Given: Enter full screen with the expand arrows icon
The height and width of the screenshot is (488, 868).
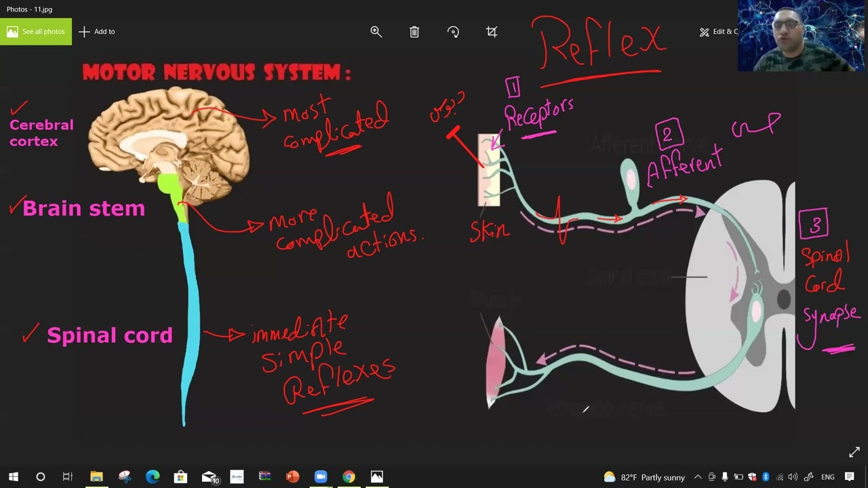Looking at the screenshot, I should click(854, 452).
